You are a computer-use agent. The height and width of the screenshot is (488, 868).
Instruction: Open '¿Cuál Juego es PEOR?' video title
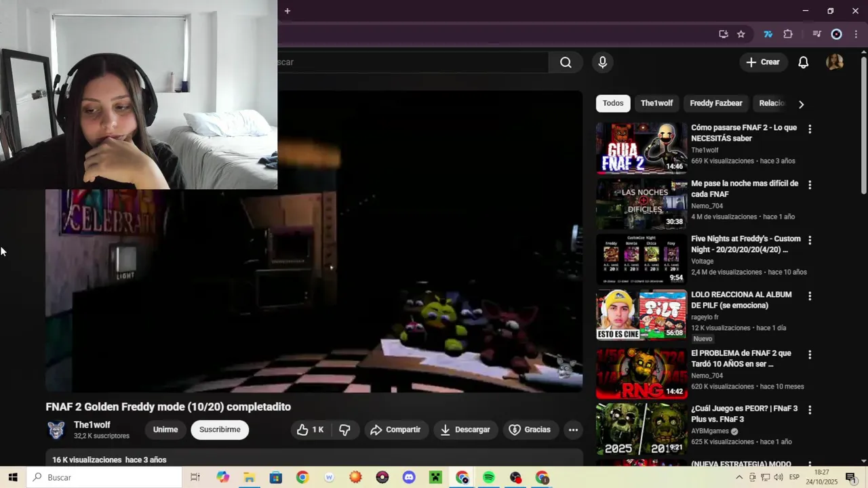pyautogui.click(x=745, y=414)
